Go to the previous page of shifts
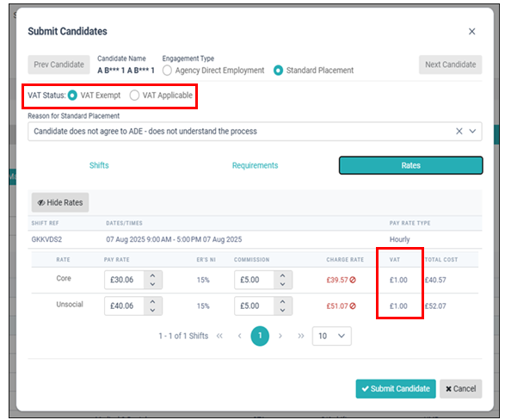511x420 pixels. pos(239,336)
